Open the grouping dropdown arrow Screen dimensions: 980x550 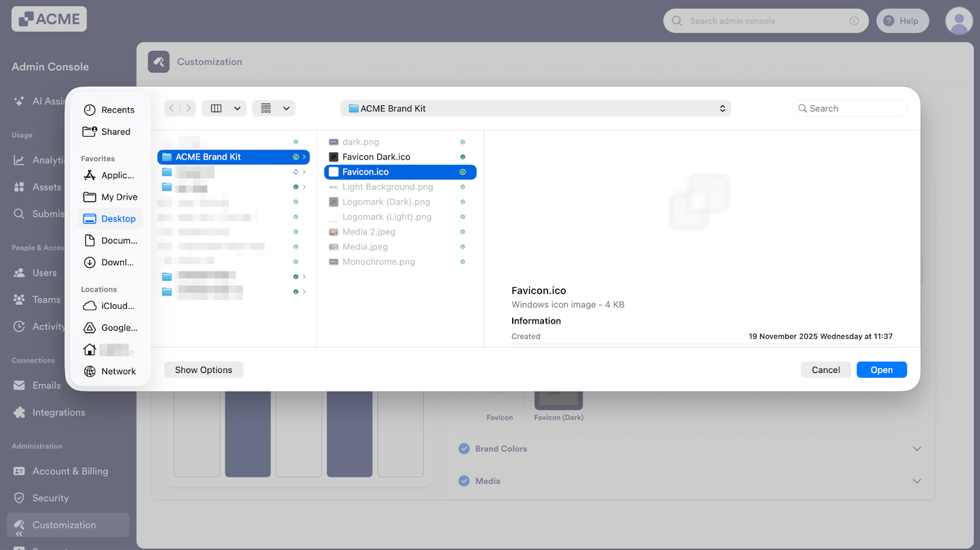286,108
